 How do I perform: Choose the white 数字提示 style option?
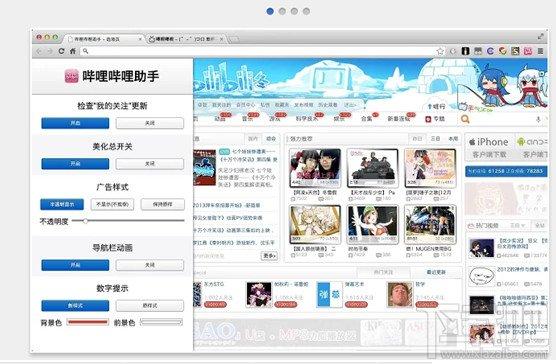(150, 306)
